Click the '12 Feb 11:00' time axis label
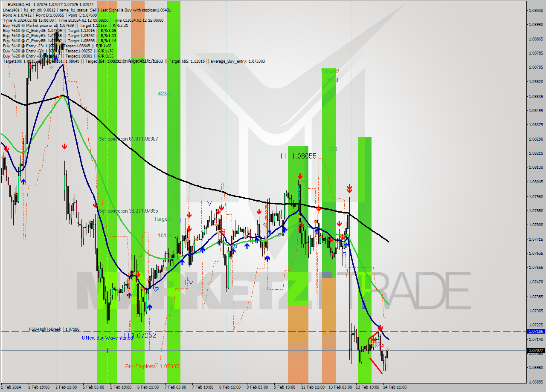 click(312, 387)
